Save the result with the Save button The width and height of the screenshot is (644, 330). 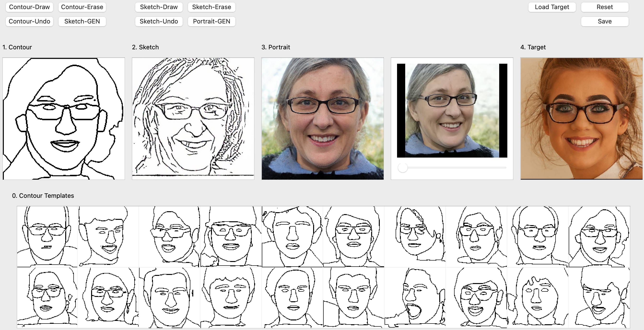604,22
